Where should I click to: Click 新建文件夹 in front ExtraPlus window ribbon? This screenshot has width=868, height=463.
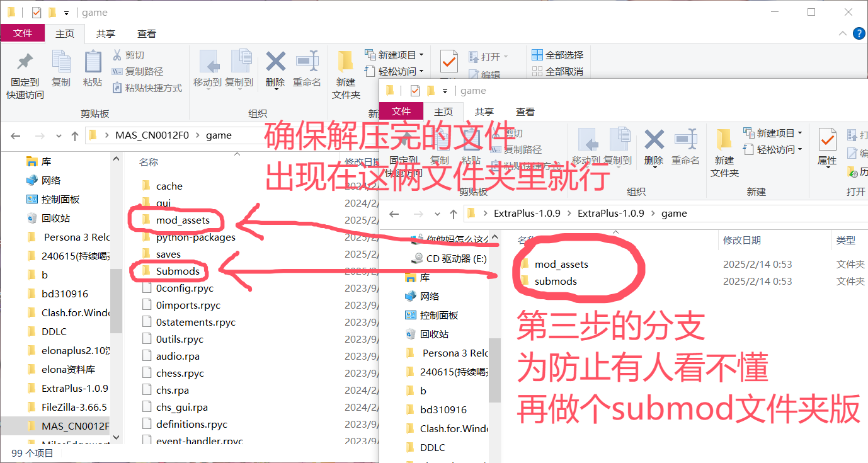coord(724,152)
